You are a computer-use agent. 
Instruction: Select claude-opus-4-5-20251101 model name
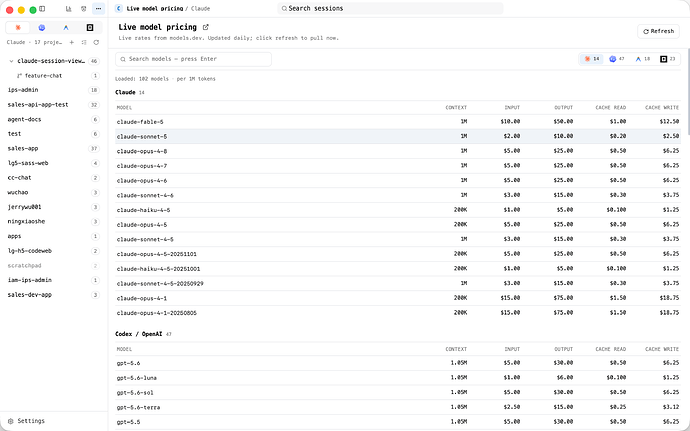157,254
